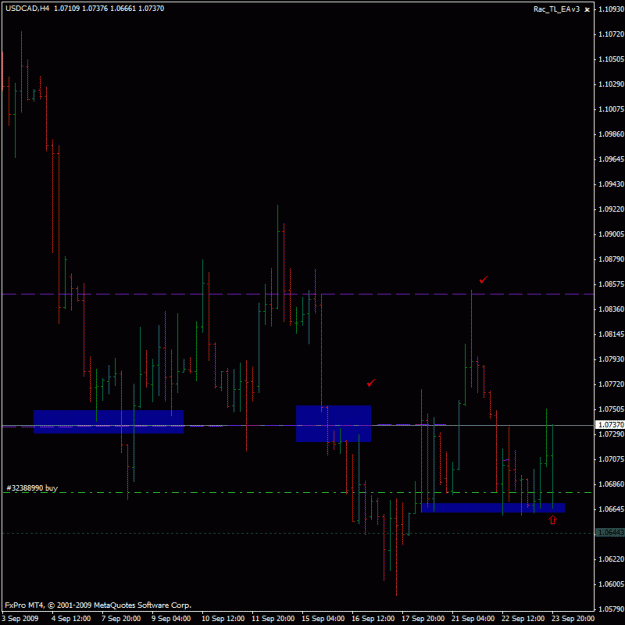Click the 1.10720 price on the scale
625x625 pixels.
click(611, 34)
